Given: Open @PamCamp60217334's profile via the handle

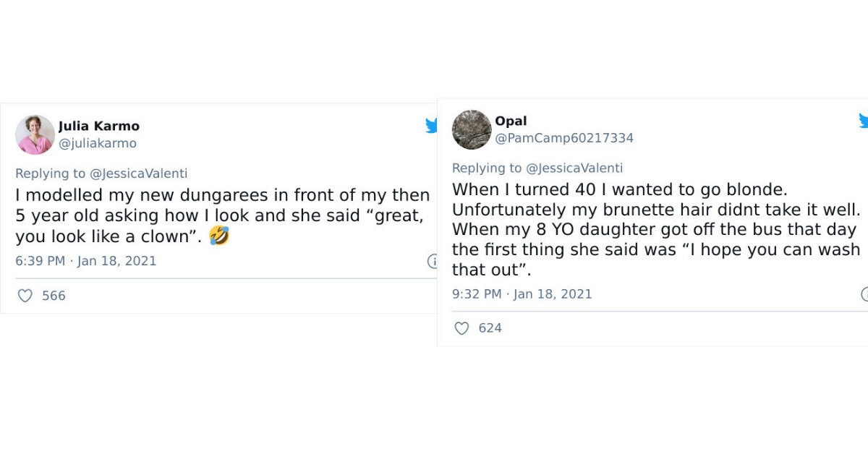Looking at the screenshot, I should (564, 138).
